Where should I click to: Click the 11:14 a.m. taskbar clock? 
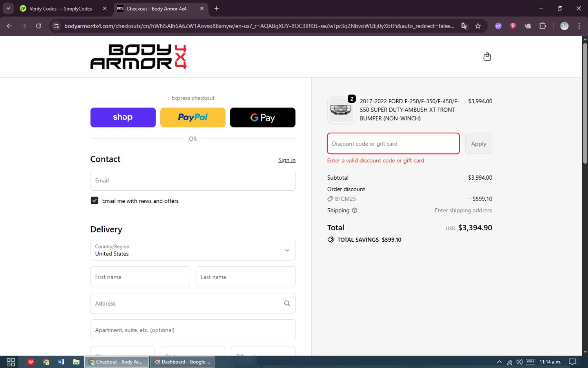tap(550, 362)
